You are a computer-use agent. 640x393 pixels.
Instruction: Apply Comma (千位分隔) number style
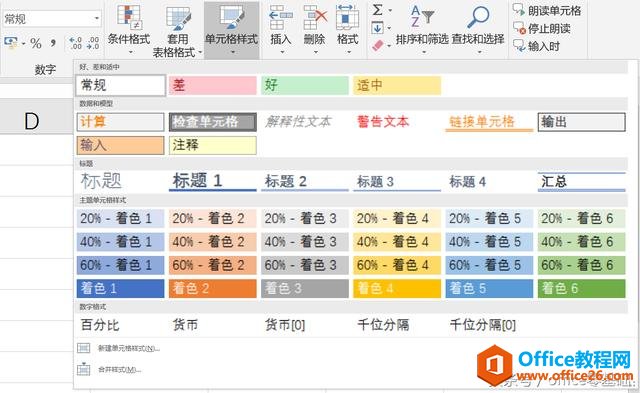click(397, 325)
